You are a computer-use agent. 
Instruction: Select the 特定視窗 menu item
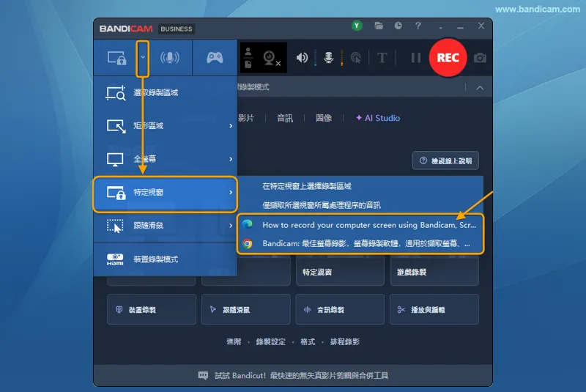tap(165, 194)
